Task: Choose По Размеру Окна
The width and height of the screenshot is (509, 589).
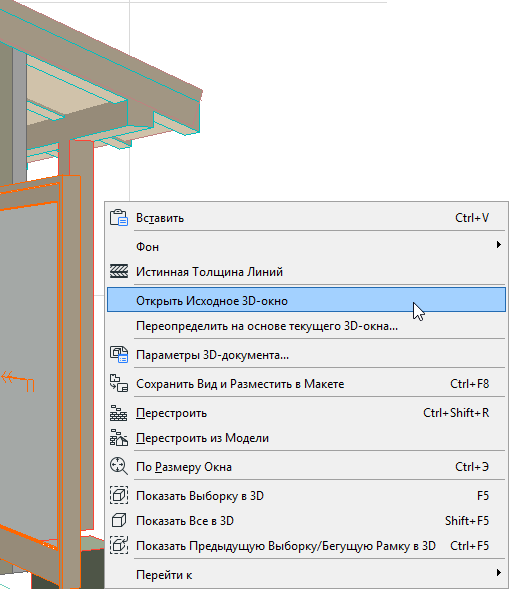Action: click(x=306, y=467)
